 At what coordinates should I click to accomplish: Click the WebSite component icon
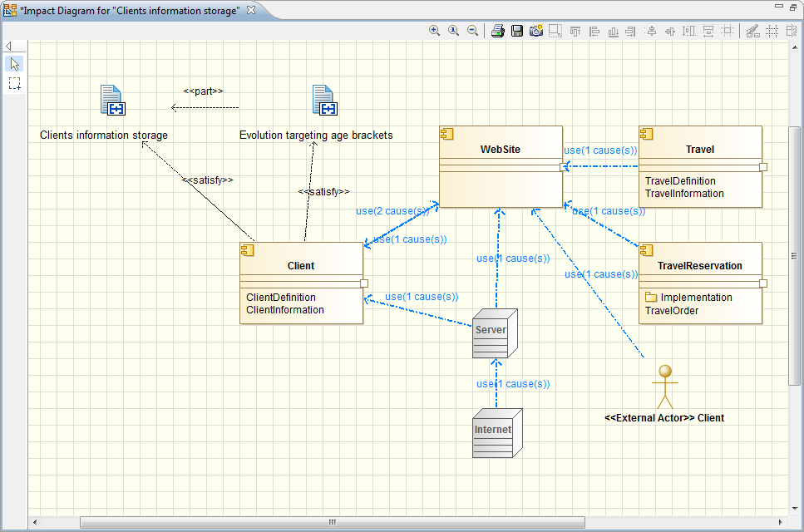[x=447, y=135]
